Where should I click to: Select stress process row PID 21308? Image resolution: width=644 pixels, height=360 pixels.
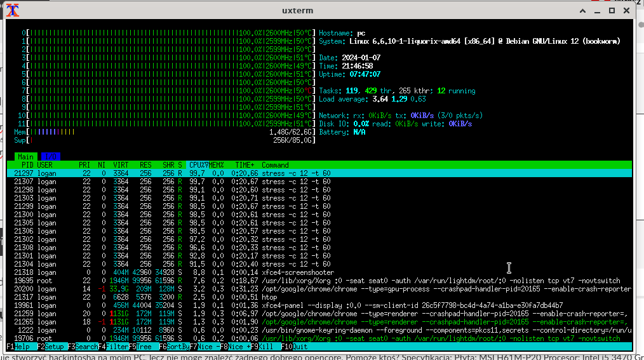click(x=319, y=248)
